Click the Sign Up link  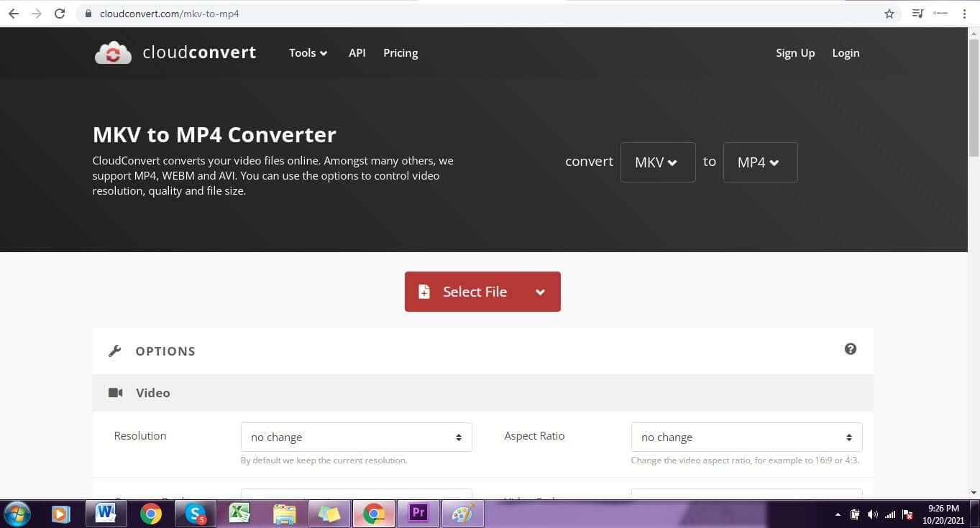(795, 53)
